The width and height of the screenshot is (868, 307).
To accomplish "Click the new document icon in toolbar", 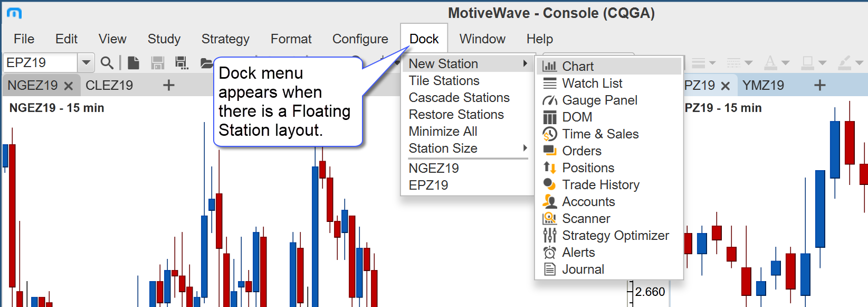I will [133, 63].
